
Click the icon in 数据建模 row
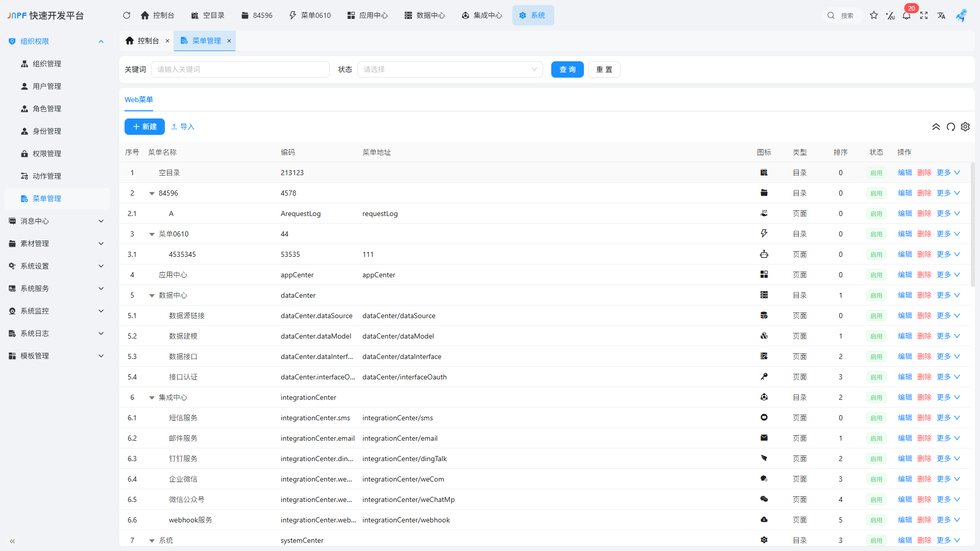(764, 336)
